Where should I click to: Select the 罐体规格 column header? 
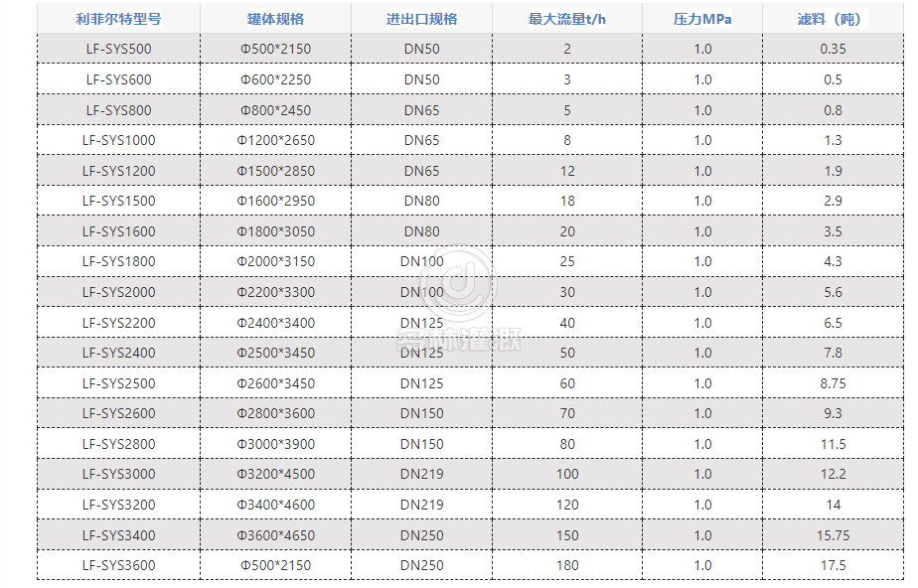pos(275,19)
